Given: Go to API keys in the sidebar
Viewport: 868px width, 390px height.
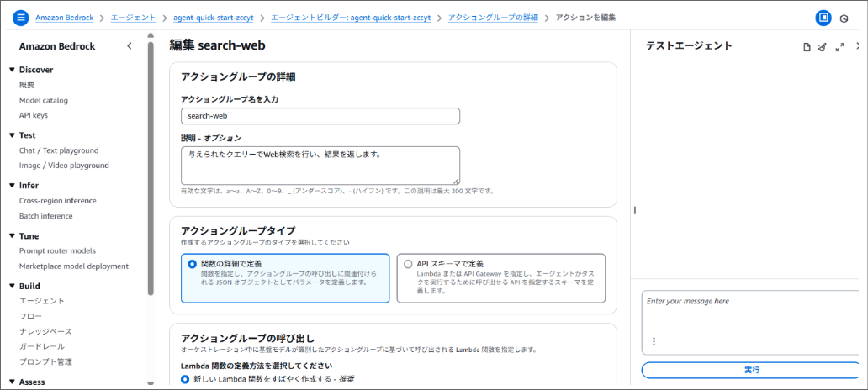Looking at the screenshot, I should [34, 116].
